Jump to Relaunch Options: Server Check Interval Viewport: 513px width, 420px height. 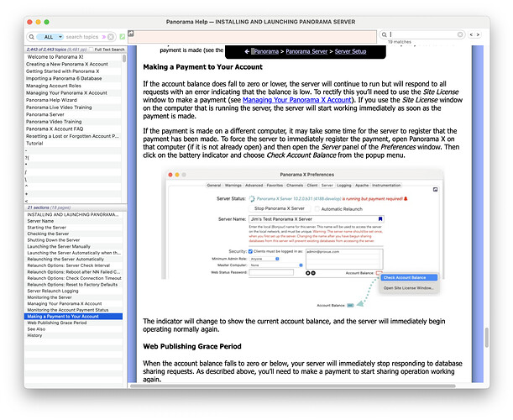pos(73,265)
